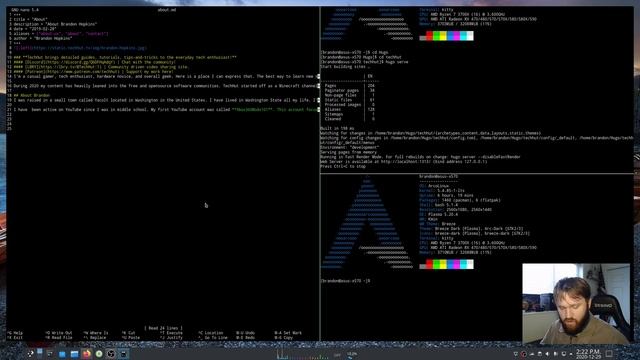Click the Patreon link line in the editor
The height and width of the screenshot is (360, 640).
click(93, 71)
